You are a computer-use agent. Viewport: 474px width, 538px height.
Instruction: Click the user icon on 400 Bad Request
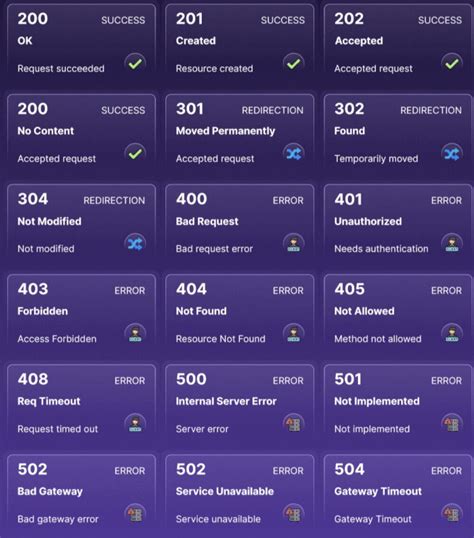click(x=293, y=244)
